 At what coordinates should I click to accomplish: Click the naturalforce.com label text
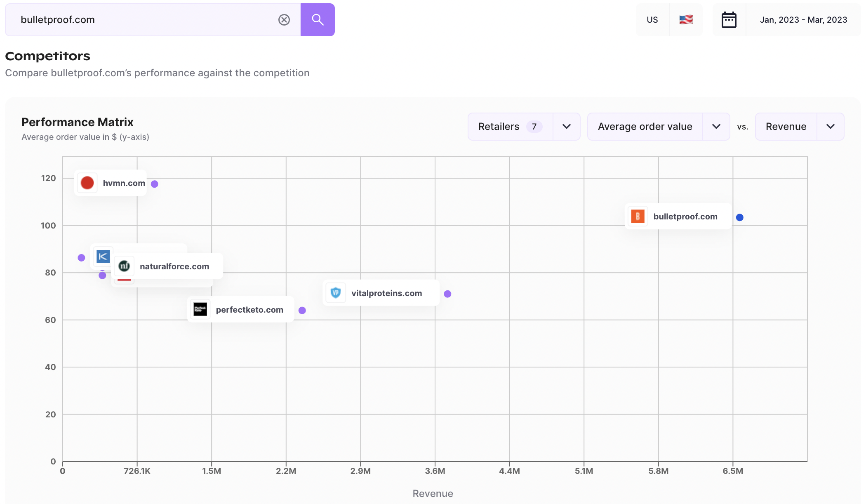pos(174,266)
